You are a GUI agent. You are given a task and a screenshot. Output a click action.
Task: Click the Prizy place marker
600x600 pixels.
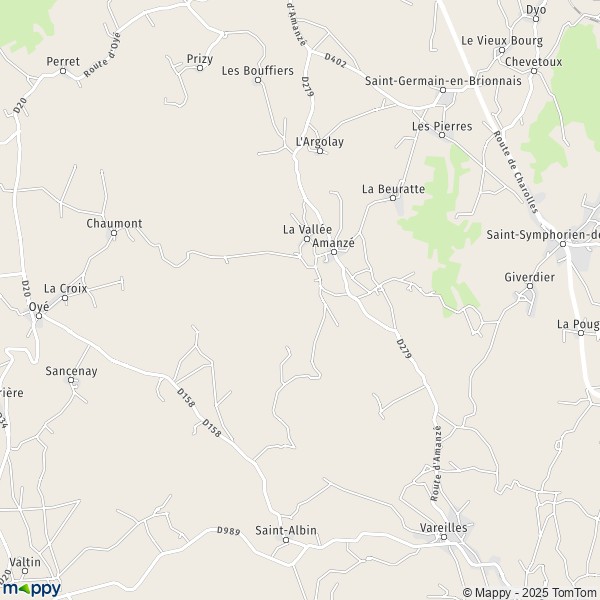(200, 68)
